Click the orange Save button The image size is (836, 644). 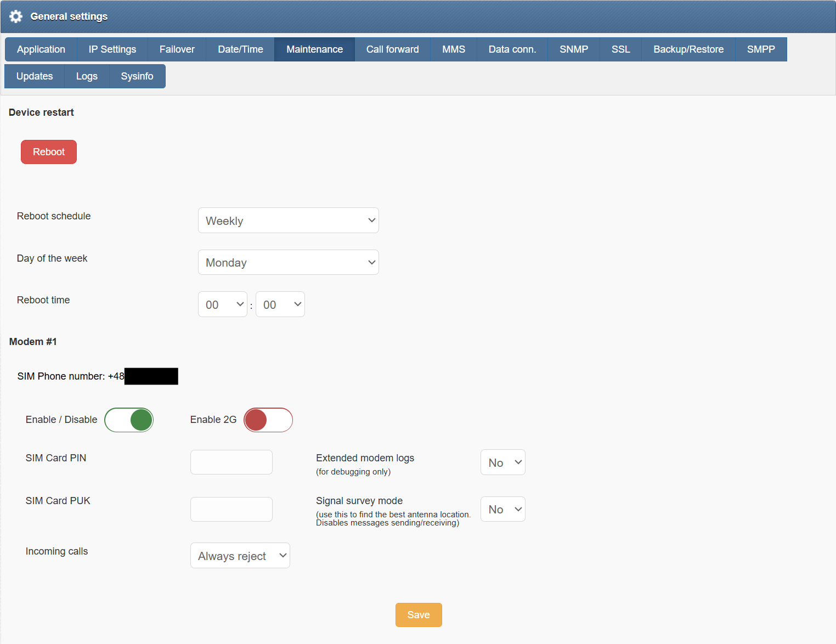tap(419, 615)
